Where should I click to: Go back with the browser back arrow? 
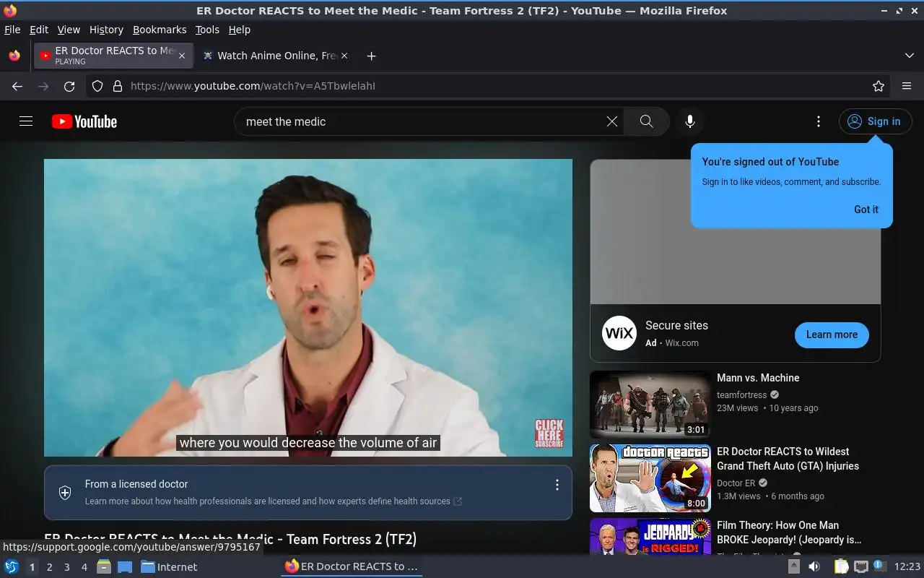(x=17, y=86)
